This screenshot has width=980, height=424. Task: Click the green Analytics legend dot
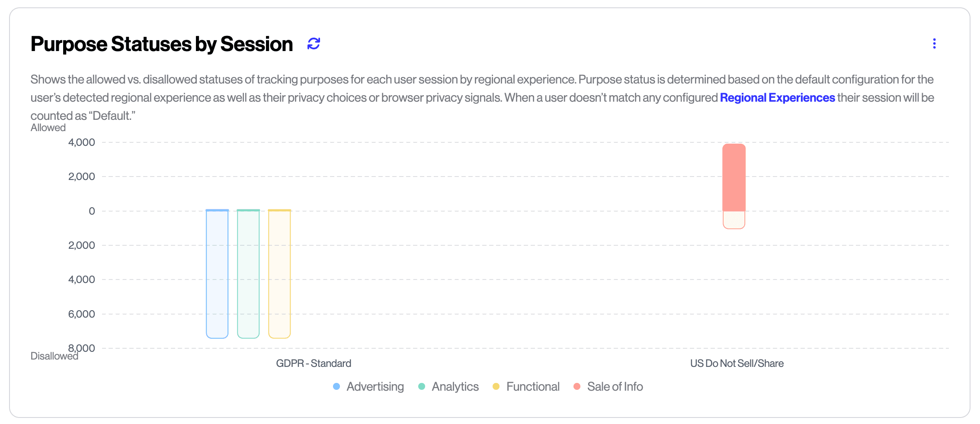click(421, 386)
